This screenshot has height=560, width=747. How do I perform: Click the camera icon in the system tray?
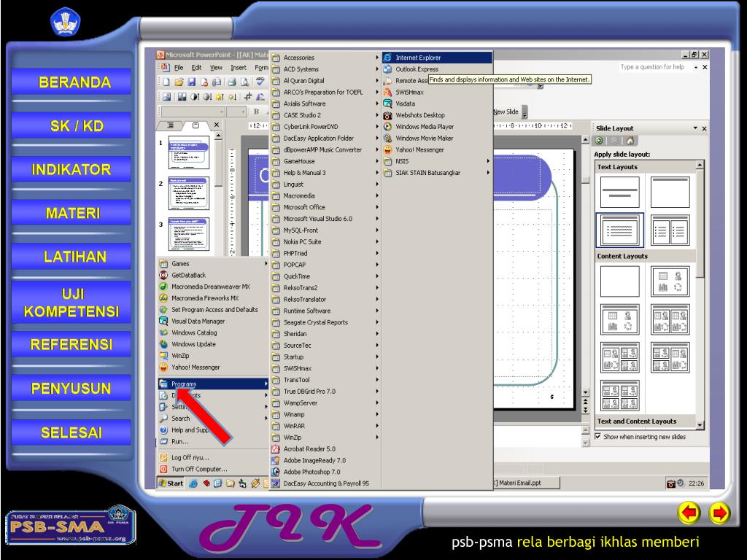click(671, 483)
